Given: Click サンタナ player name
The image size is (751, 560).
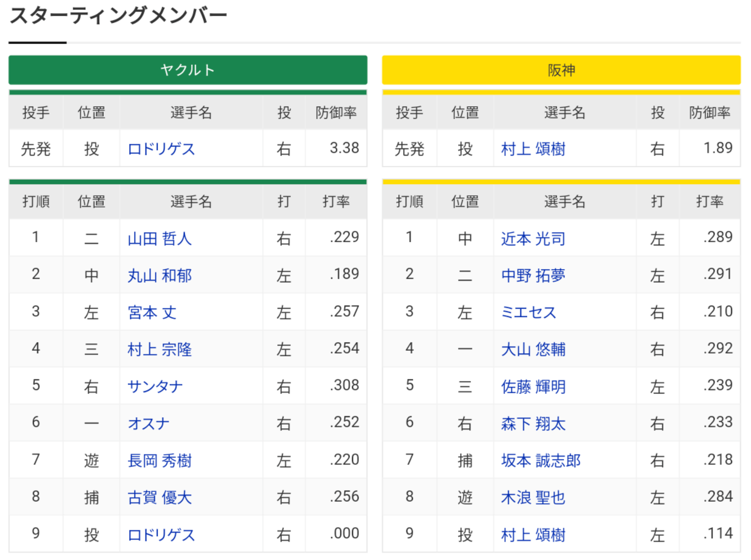Looking at the screenshot, I should pos(155,386).
